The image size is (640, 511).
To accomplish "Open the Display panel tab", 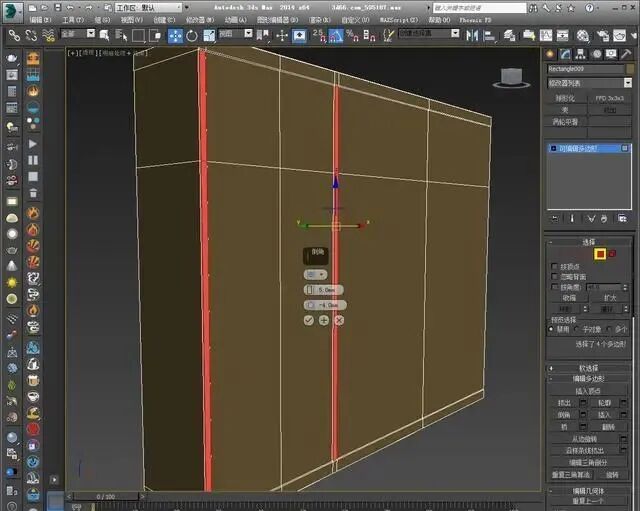I will 611,54.
